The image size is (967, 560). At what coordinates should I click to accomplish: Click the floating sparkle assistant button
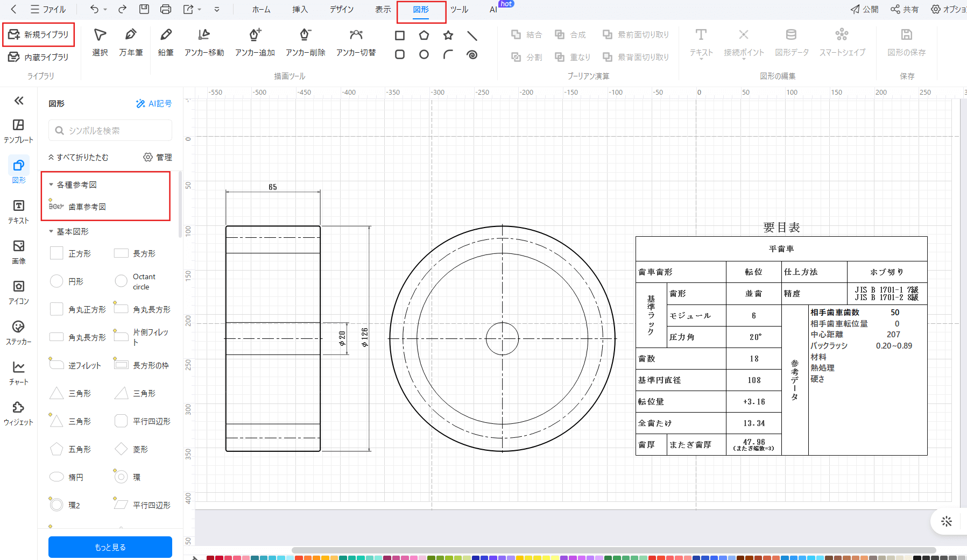click(947, 521)
